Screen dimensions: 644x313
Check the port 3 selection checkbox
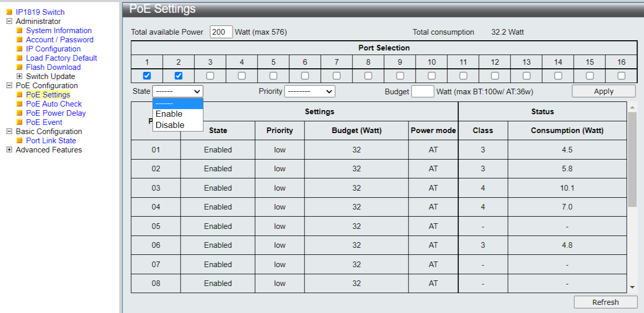210,75
